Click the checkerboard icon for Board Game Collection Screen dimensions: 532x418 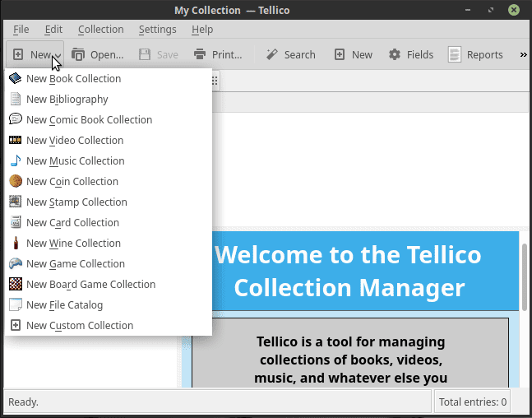point(16,284)
